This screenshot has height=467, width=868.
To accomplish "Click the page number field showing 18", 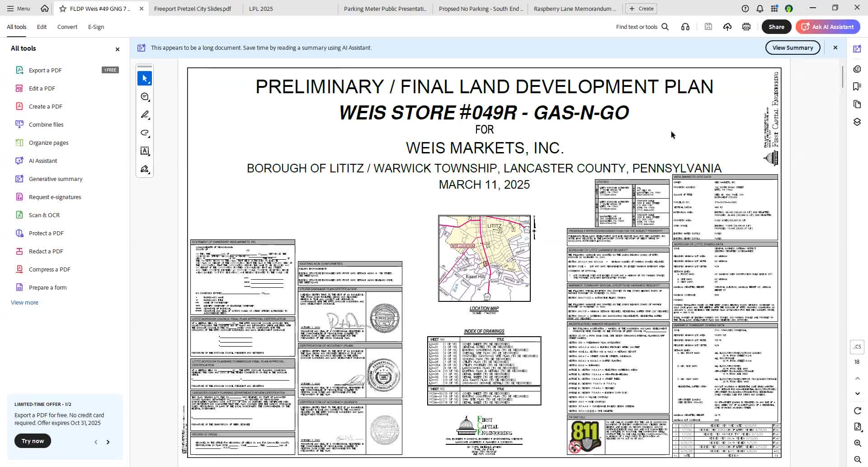I will coord(857,362).
